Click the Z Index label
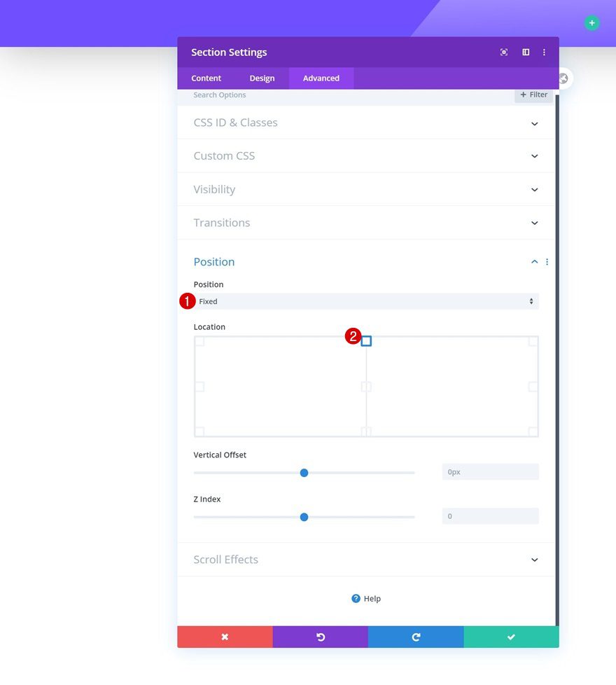Viewport: 616px width, 685px height. (207, 499)
